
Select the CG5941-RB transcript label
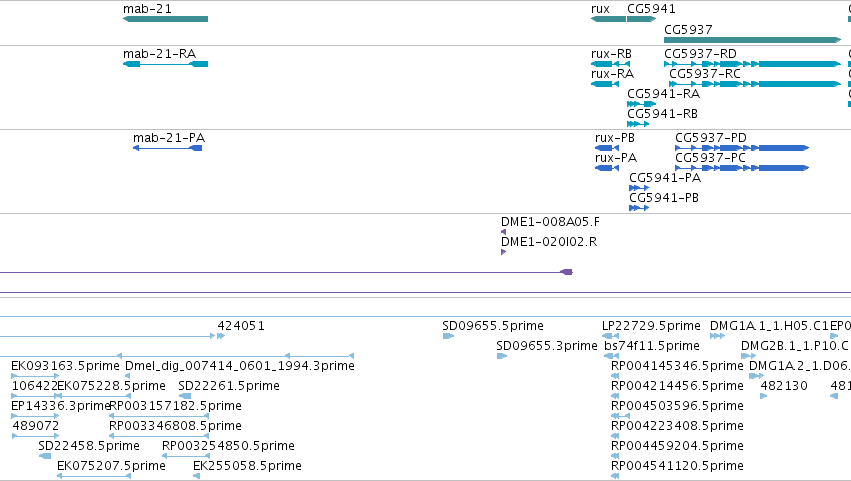(x=662, y=114)
